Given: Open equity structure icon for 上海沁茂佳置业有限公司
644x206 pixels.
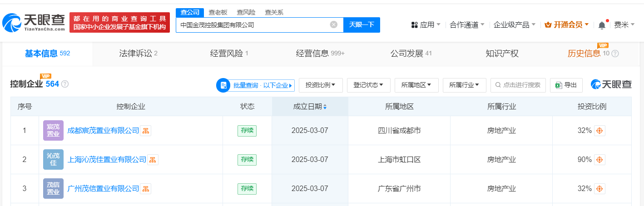Looking at the screenshot, I should click(x=153, y=160).
